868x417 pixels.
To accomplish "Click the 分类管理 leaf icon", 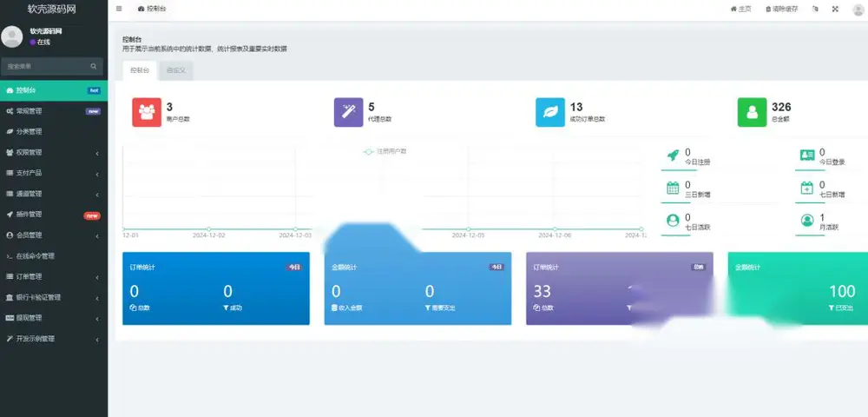I will point(10,132).
